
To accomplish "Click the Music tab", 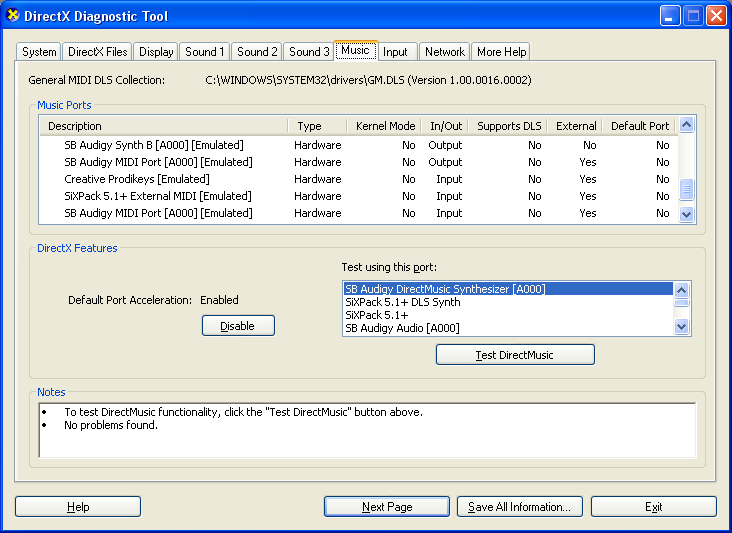I will (x=356, y=50).
